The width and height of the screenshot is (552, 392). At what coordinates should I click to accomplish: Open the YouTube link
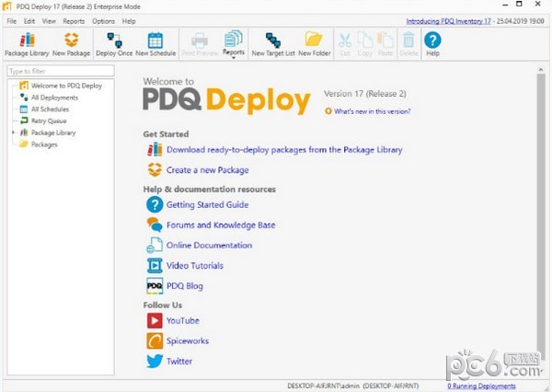coord(183,320)
